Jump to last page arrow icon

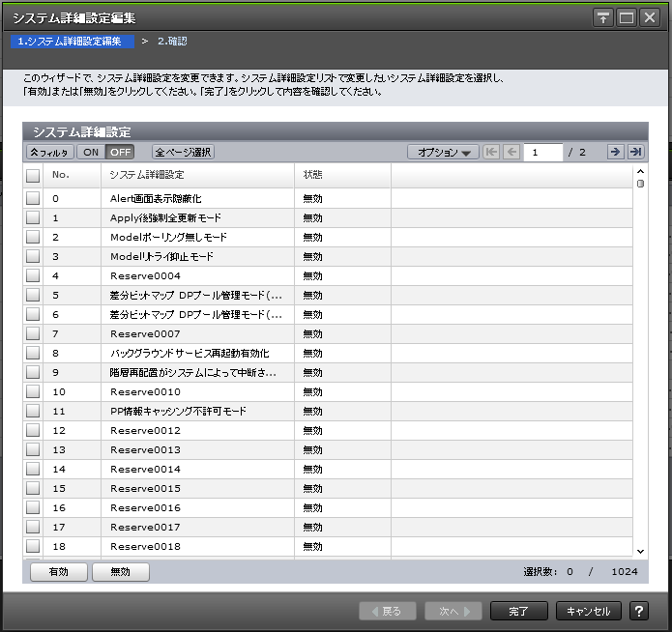click(636, 152)
